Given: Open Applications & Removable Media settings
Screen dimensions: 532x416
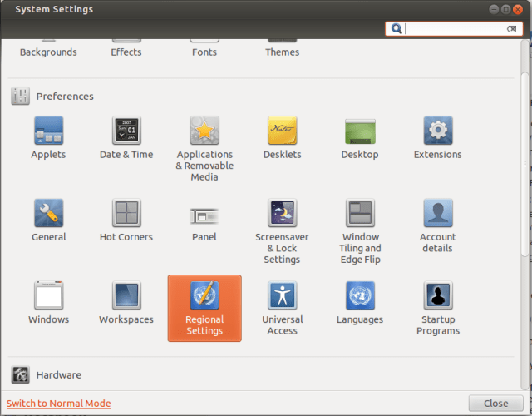Looking at the screenshot, I should click(x=204, y=131).
